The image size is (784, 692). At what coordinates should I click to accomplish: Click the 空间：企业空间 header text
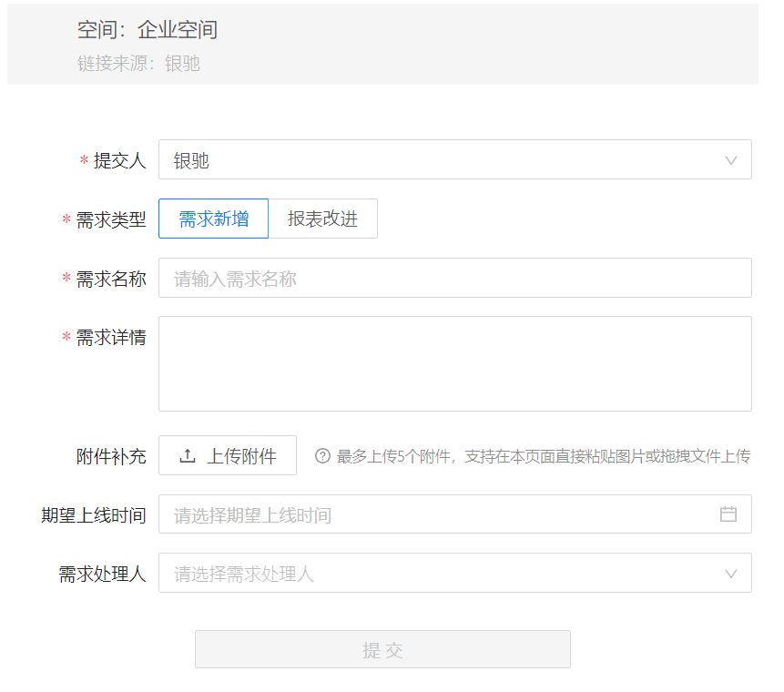point(148,30)
